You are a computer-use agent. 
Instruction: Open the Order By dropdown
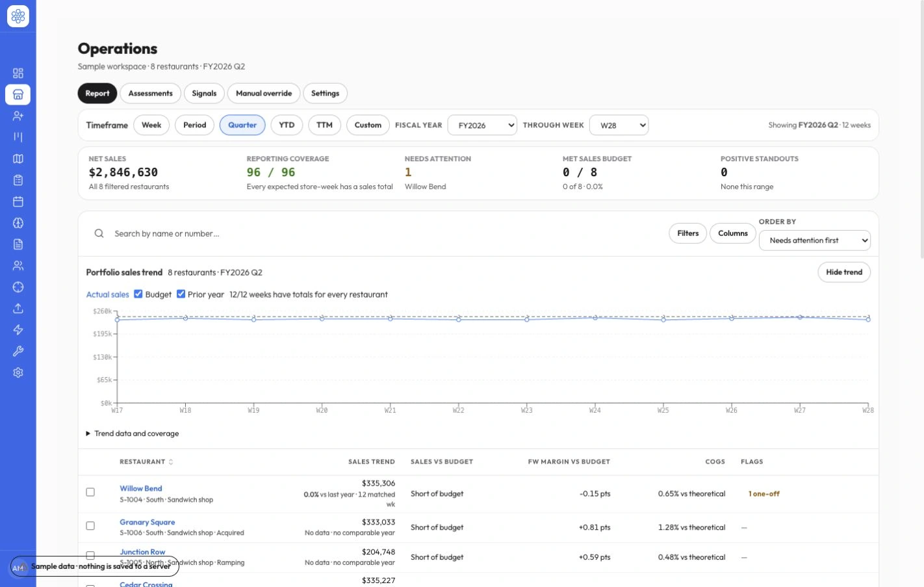(815, 241)
